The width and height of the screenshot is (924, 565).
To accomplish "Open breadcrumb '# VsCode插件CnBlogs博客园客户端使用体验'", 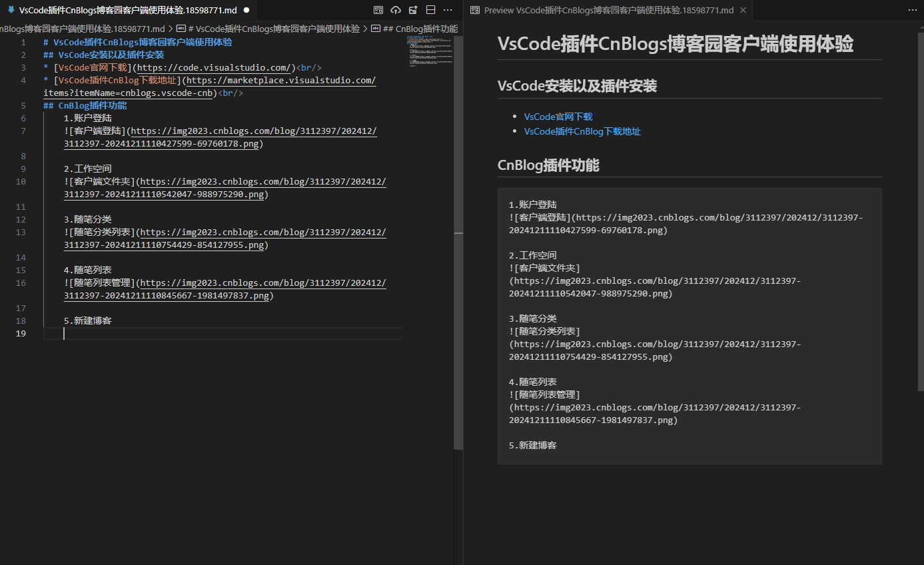I will click(268, 29).
